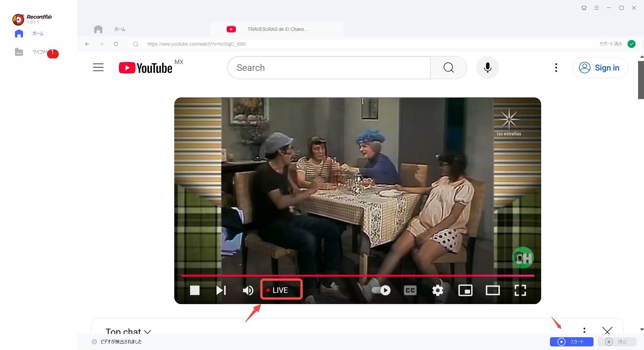Go forward with the forward arrow

pyautogui.click(x=102, y=44)
